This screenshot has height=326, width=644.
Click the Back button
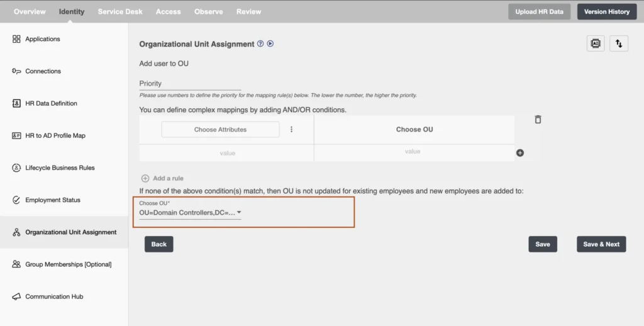click(x=158, y=244)
